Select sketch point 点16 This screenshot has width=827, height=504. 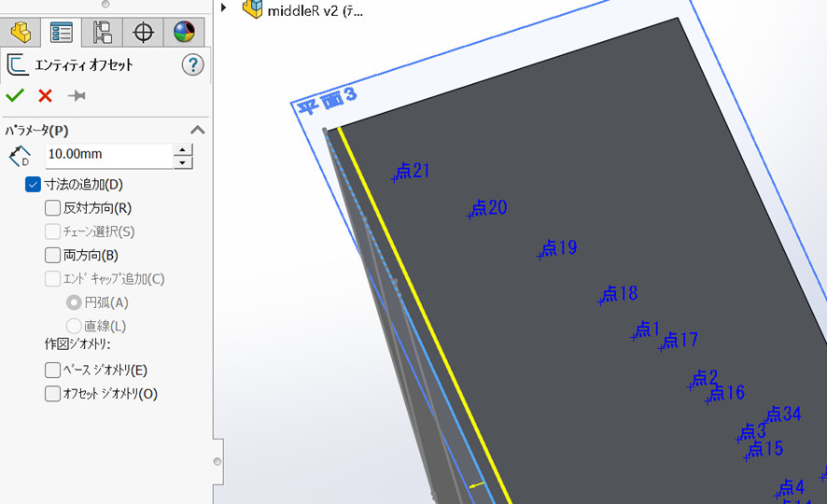pyautogui.click(x=725, y=393)
